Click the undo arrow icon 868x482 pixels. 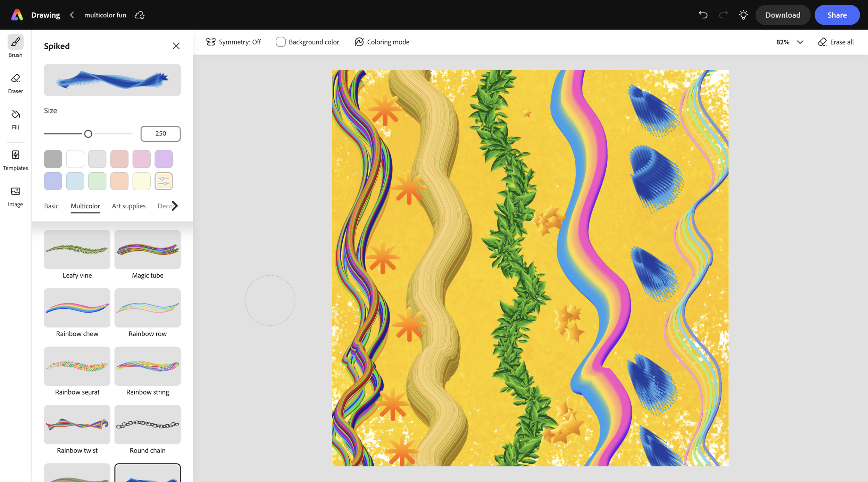[x=703, y=15]
